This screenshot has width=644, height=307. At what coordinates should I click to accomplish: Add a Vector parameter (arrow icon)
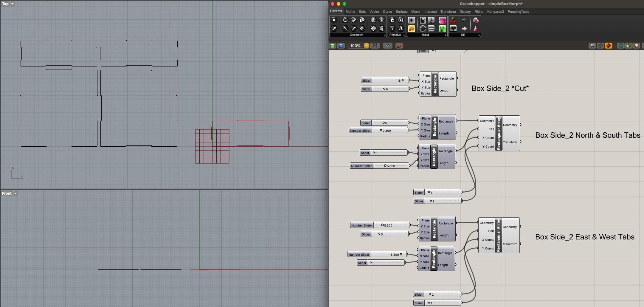(334, 29)
